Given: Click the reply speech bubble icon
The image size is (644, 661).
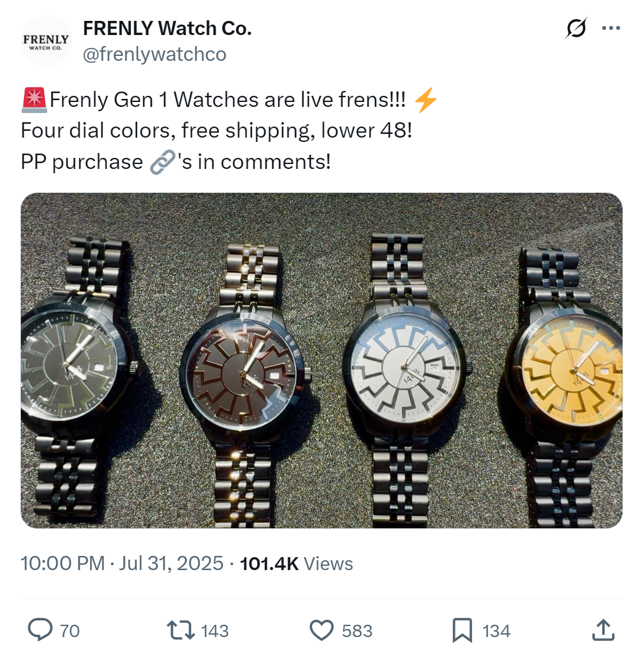Looking at the screenshot, I should (41, 630).
